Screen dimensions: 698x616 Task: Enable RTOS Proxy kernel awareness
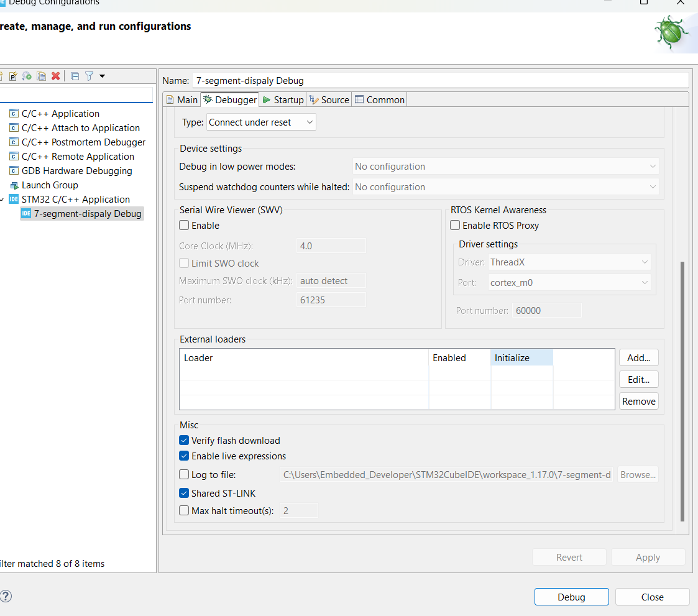[x=455, y=225]
